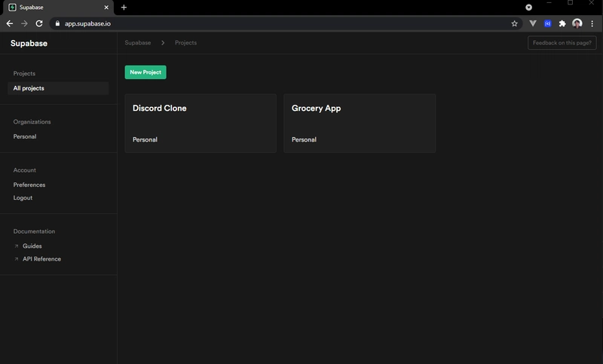The height and width of the screenshot is (364, 603).
Task: Select the Supabase browser tab
Action: 58,8
